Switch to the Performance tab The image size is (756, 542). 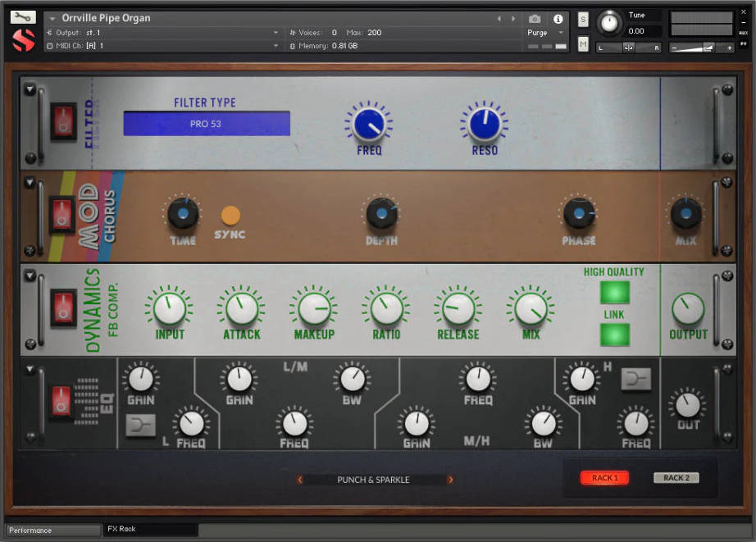point(52,530)
